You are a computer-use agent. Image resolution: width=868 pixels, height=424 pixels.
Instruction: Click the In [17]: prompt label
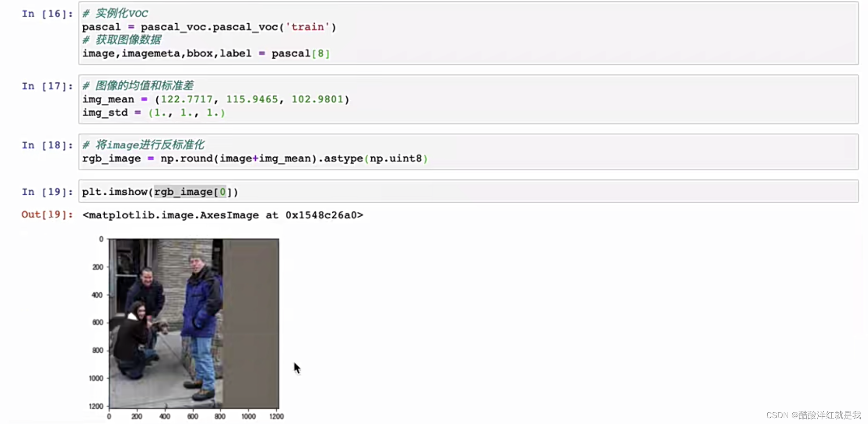[47, 86]
